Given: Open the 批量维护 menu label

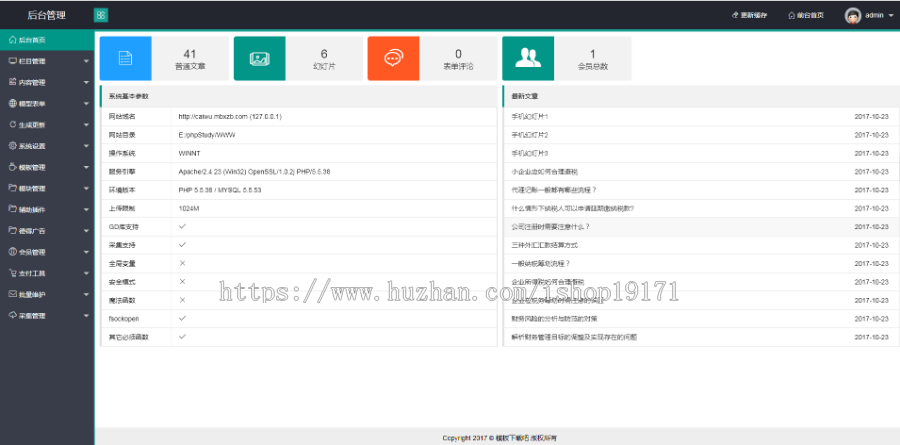Looking at the screenshot, I should [32, 295].
